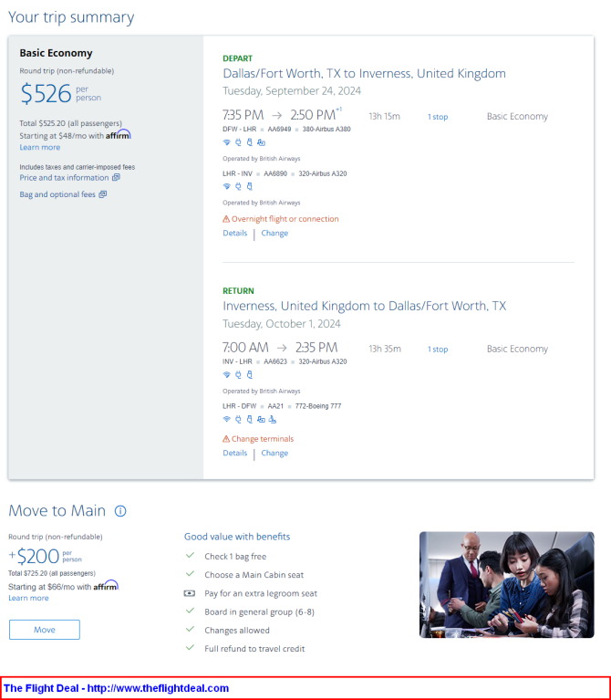
Task: Change the return flight selection
Action: click(x=274, y=453)
